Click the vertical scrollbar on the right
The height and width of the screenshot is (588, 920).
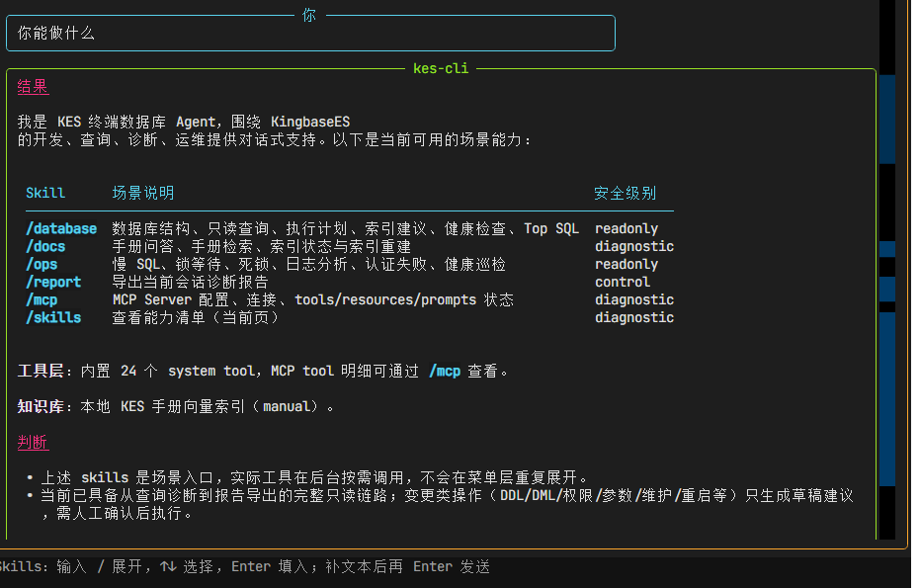tap(887, 270)
